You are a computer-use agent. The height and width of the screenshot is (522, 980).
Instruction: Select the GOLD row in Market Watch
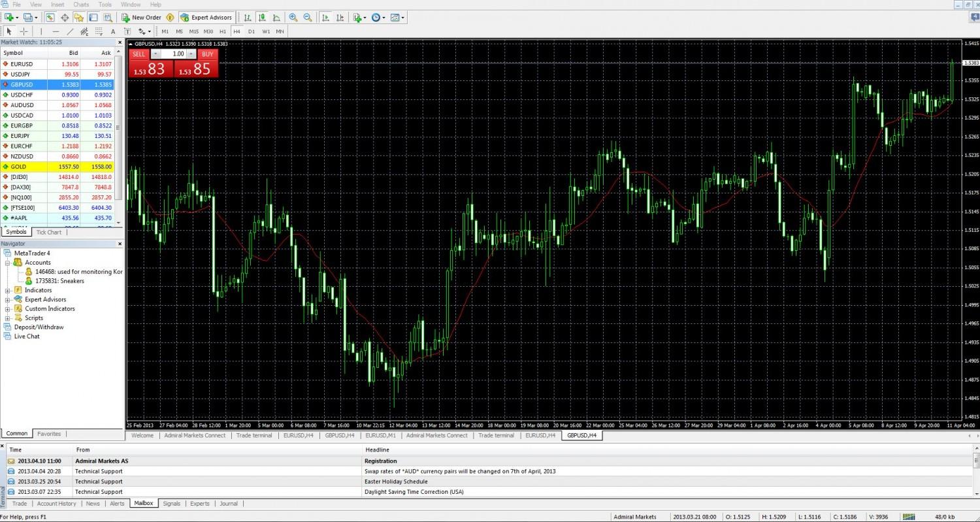click(x=57, y=167)
